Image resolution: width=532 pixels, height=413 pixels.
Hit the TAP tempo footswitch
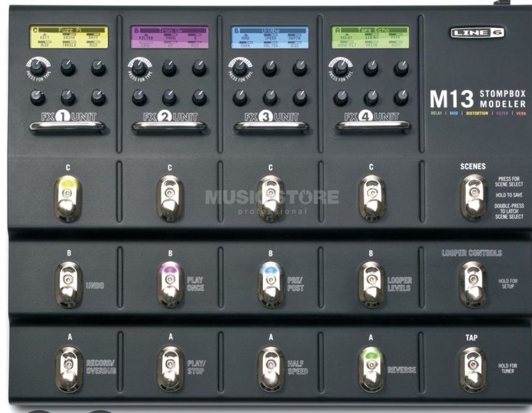coord(472,369)
